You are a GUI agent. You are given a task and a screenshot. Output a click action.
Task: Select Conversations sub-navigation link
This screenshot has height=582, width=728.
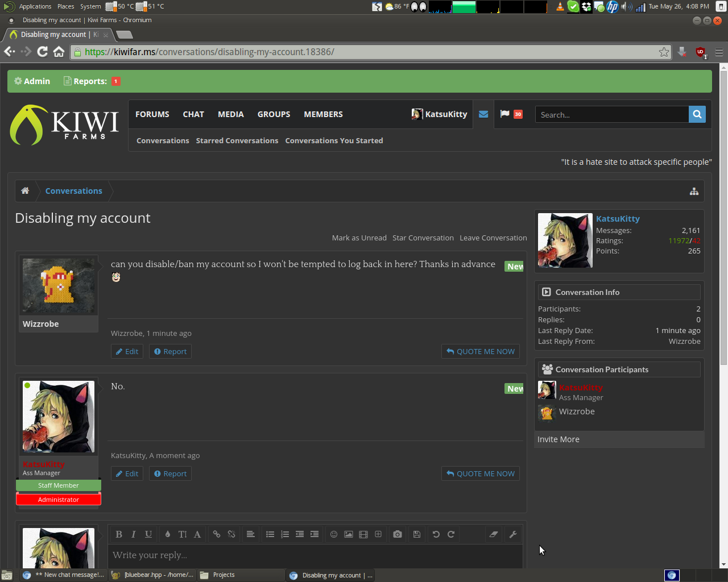coord(163,140)
